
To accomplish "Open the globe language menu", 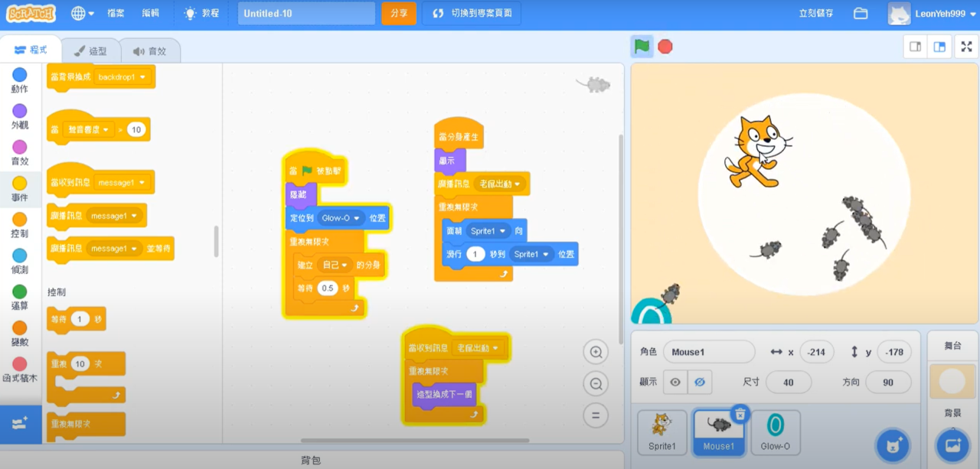I will (x=82, y=13).
